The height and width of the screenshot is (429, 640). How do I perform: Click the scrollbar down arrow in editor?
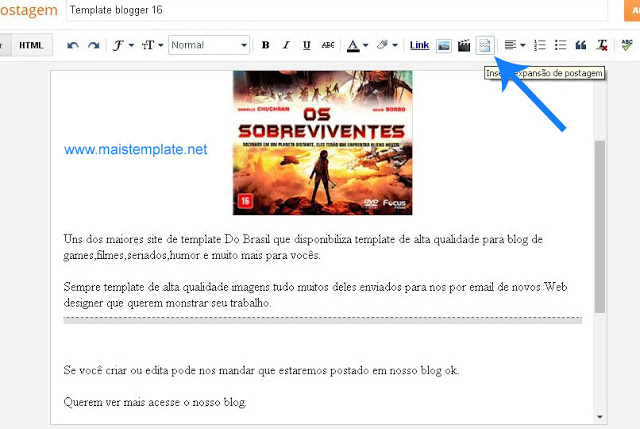(x=600, y=417)
